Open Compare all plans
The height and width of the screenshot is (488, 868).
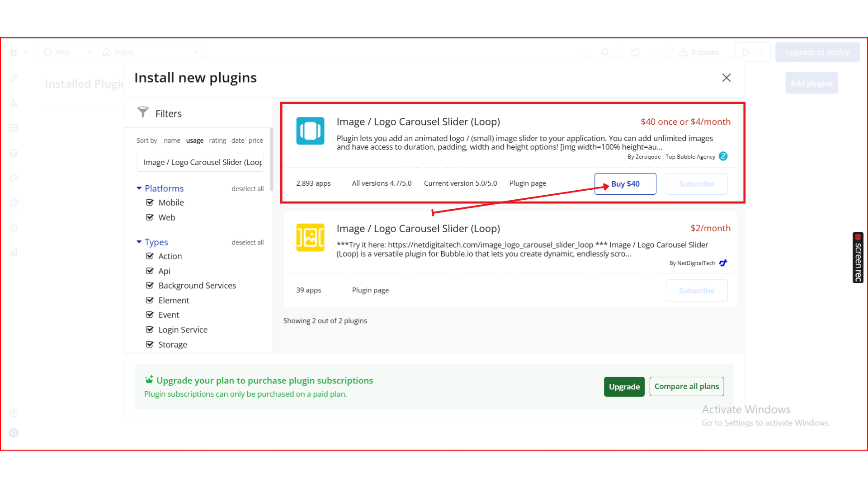[x=686, y=386]
